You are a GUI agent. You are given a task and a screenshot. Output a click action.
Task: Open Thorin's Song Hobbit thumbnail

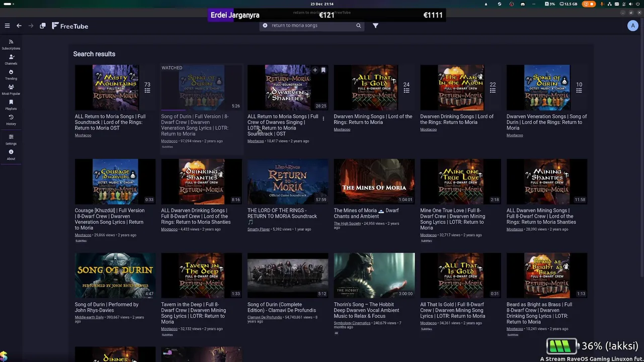coord(374,276)
